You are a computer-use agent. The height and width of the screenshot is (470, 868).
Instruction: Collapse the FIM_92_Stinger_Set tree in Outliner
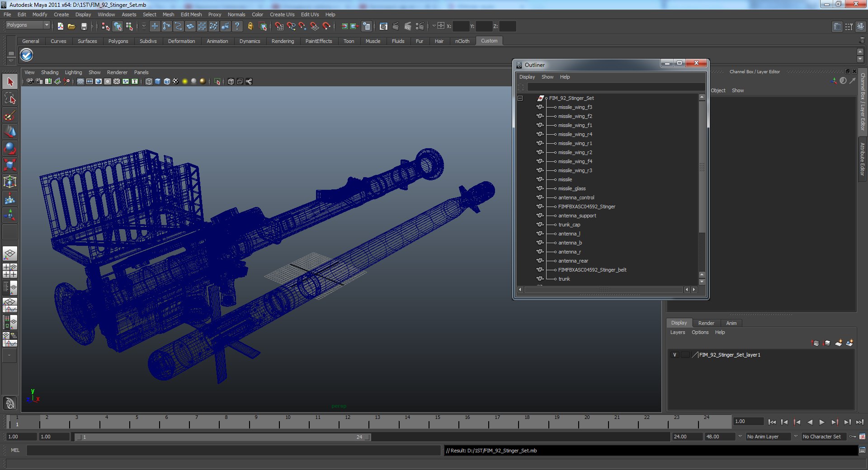[520, 98]
